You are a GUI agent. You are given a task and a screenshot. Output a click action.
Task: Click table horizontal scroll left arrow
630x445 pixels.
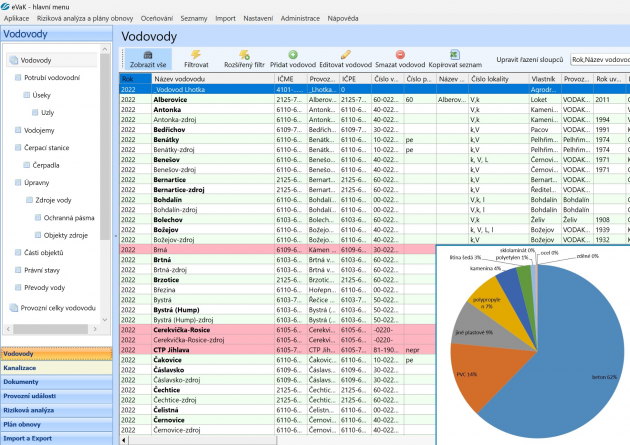pos(124,441)
